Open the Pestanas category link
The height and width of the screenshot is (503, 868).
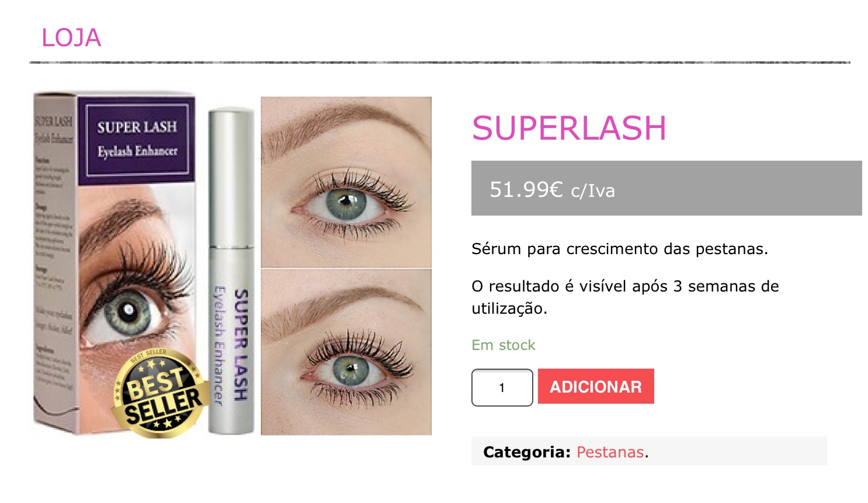point(610,452)
